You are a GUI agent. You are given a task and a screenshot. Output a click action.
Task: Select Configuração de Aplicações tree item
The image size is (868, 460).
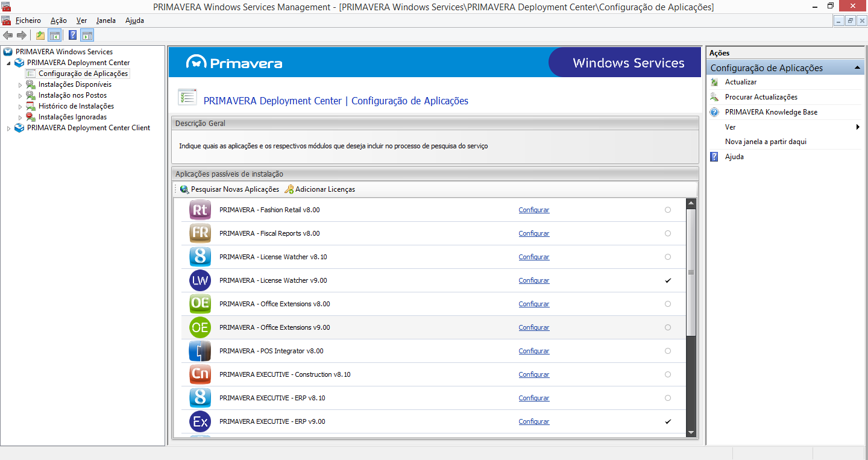[83, 74]
